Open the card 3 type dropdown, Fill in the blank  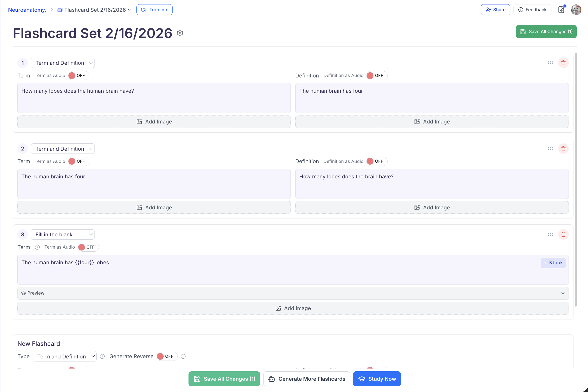[63, 234]
